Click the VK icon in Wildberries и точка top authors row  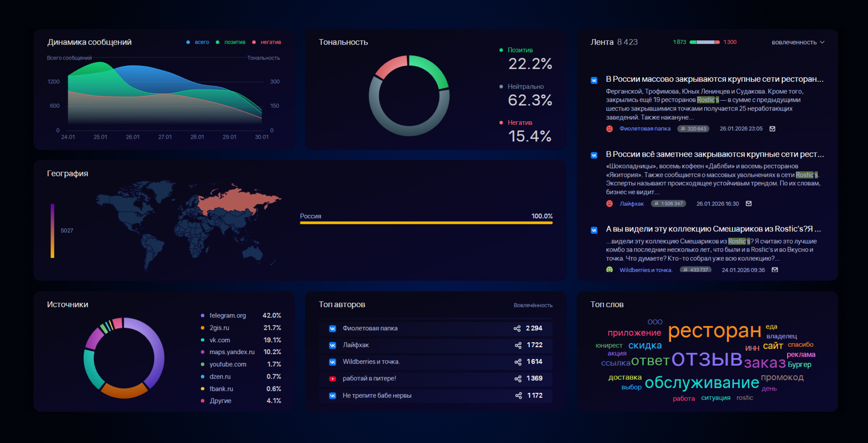(x=333, y=362)
